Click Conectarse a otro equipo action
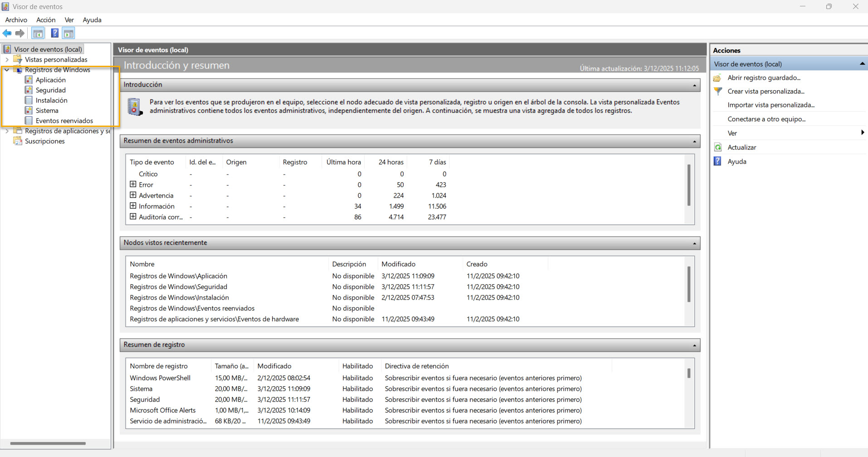 coord(766,119)
